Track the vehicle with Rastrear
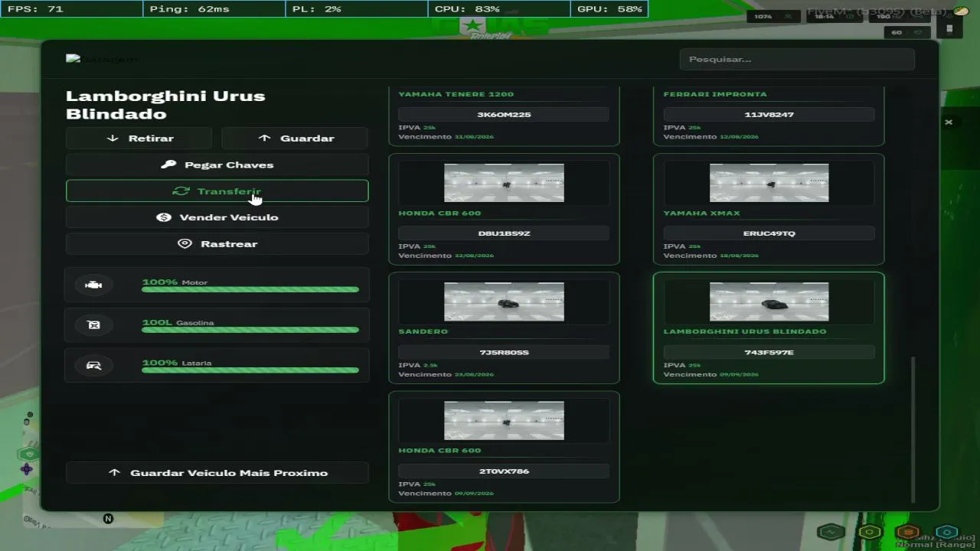The image size is (980, 551). 217,243
